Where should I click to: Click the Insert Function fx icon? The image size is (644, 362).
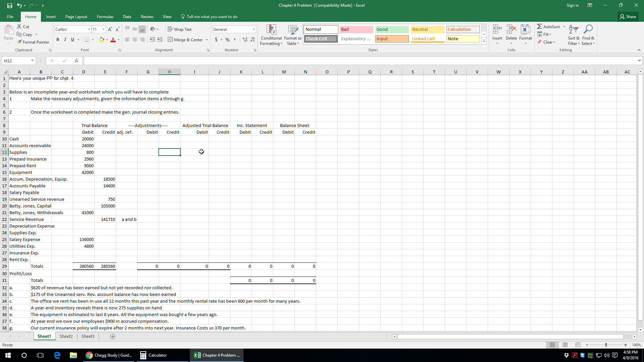pos(76,61)
